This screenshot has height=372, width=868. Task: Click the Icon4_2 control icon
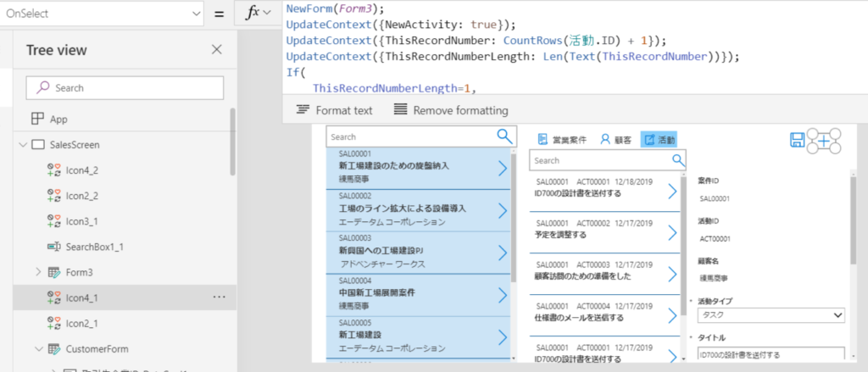53,170
